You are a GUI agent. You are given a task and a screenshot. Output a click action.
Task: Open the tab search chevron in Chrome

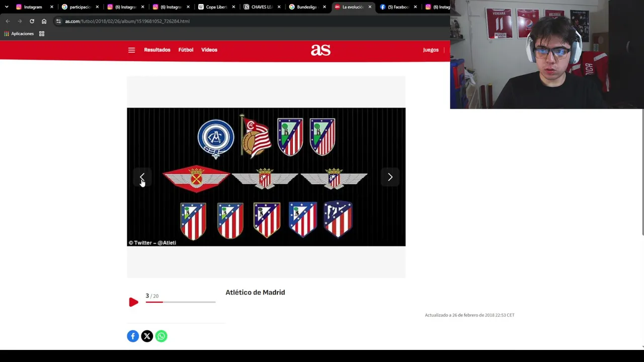point(7,7)
